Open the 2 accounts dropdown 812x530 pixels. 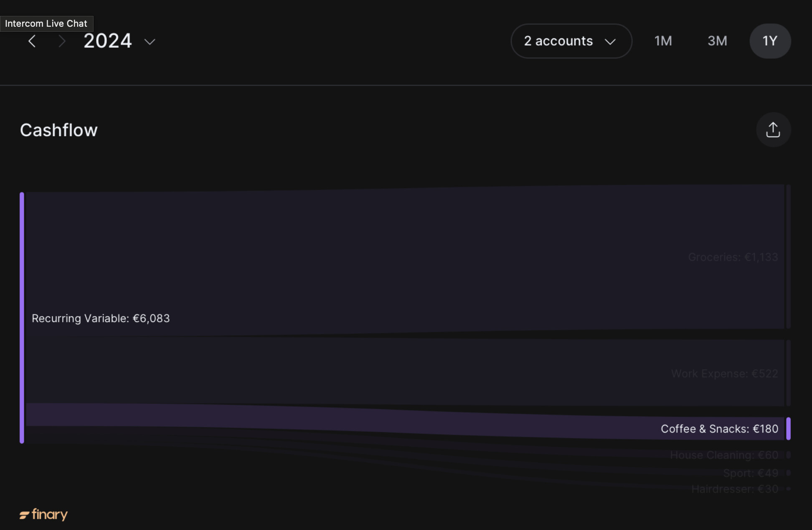(571, 41)
